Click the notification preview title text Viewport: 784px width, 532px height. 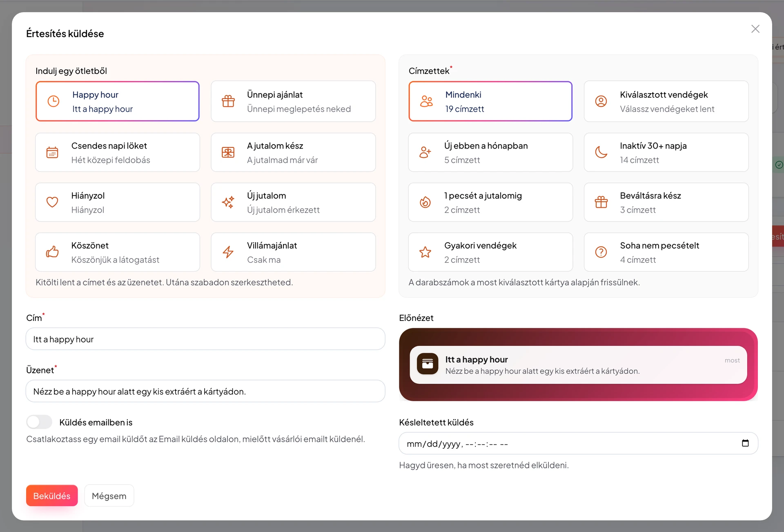click(477, 359)
